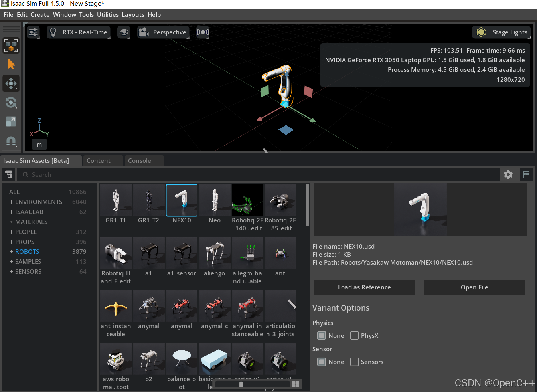Select the aws_robomaker bot thumbnail
This screenshot has height=392, width=537.
[116, 359]
